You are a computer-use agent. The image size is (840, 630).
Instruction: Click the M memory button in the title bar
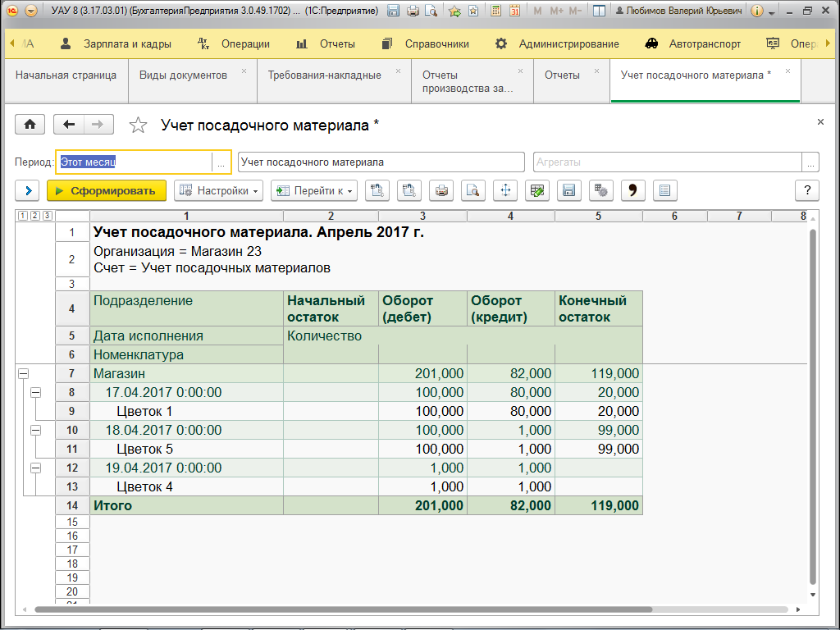point(537,11)
